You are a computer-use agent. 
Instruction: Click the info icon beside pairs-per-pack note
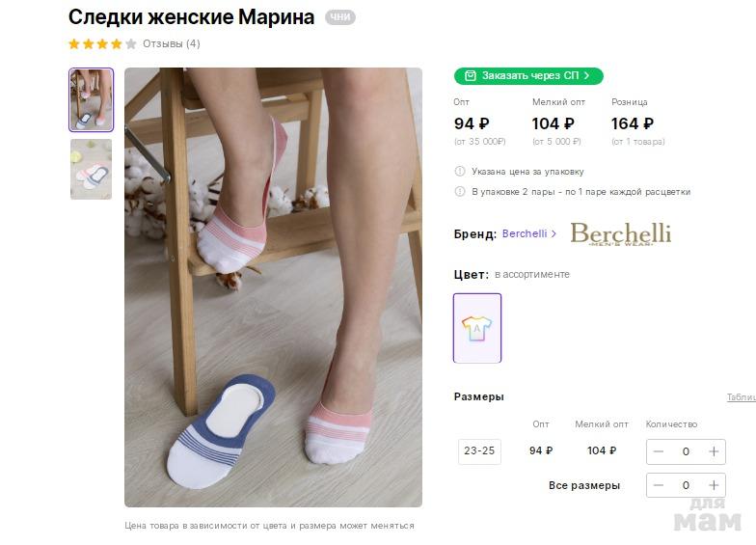tap(460, 192)
